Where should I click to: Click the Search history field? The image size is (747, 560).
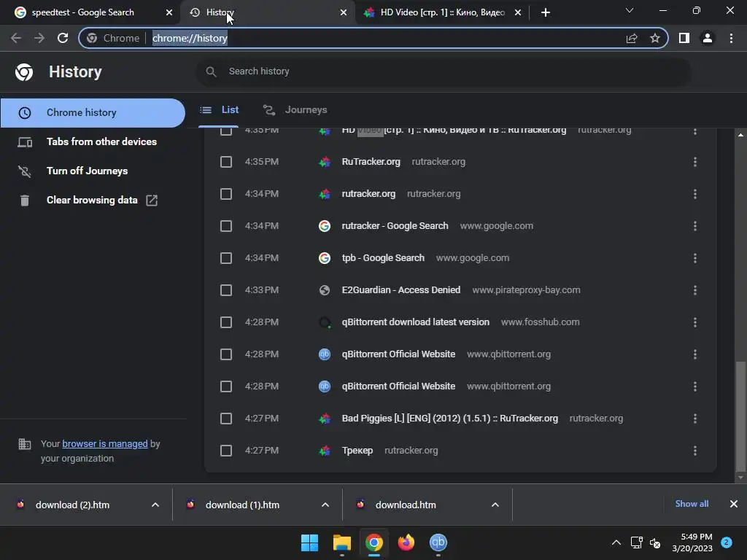pos(443,71)
